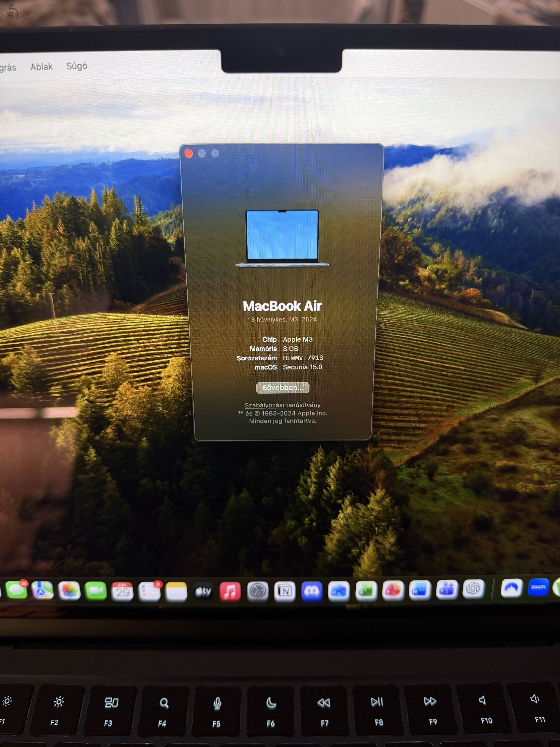Click the '13 hüvelykes, M3, 2024' subtitle
This screenshot has height=747, width=560.
[282, 319]
